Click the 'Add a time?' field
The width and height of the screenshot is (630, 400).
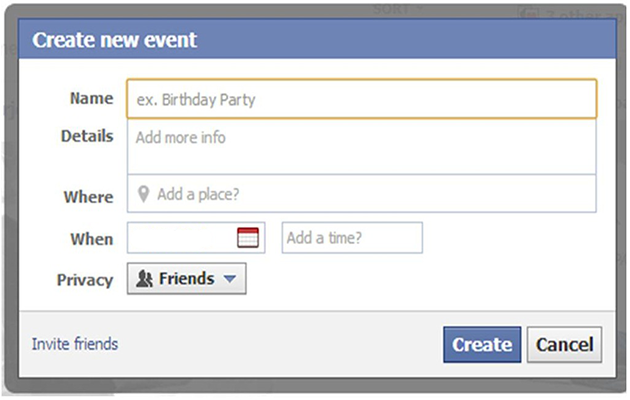coord(352,238)
